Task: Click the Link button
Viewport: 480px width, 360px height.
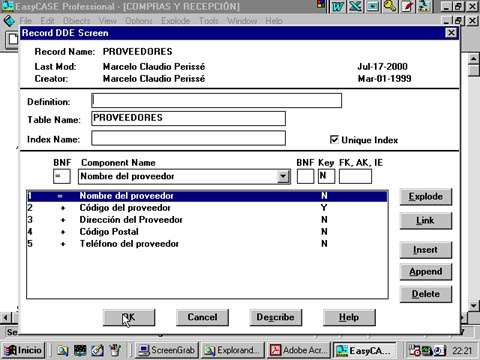Action: click(426, 221)
